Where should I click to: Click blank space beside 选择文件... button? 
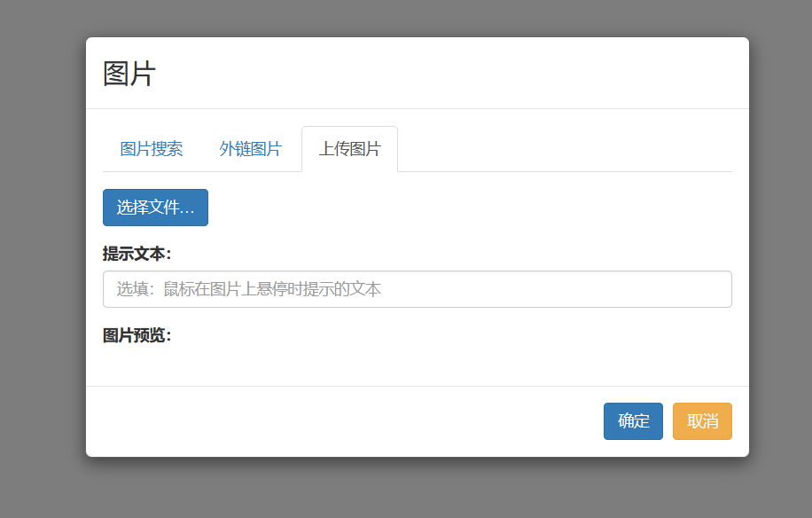tap(466, 208)
